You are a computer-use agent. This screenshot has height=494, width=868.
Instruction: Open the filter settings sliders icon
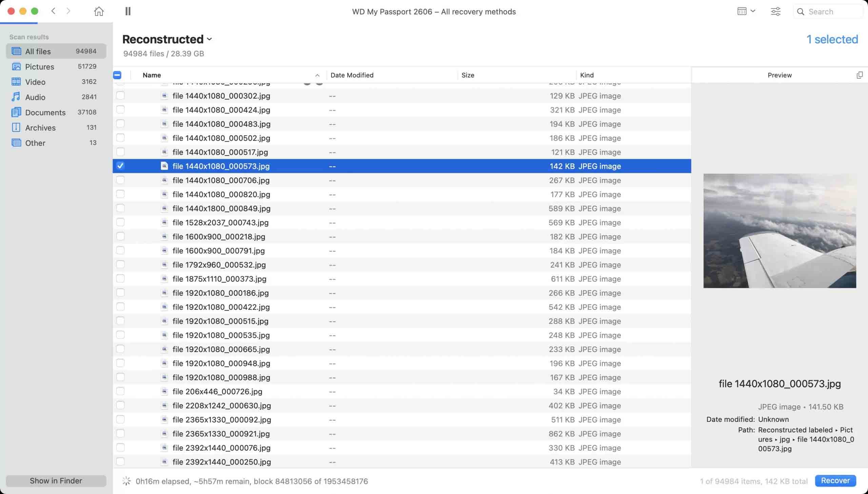point(776,12)
